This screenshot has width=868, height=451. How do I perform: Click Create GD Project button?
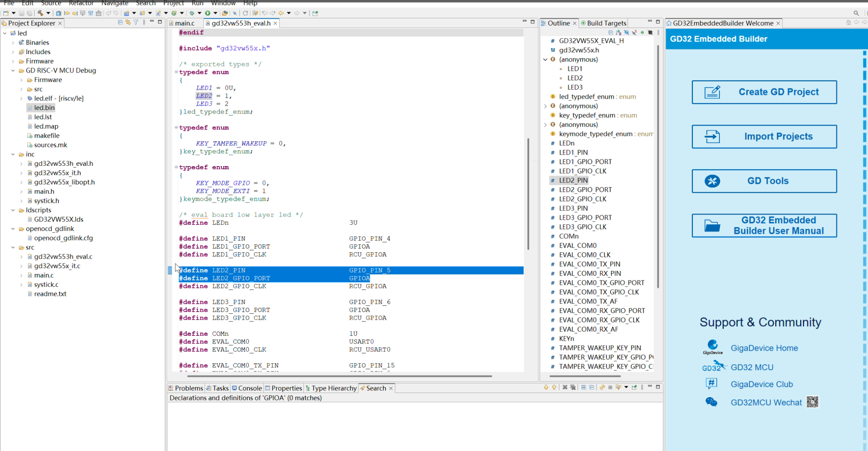pyautogui.click(x=764, y=92)
